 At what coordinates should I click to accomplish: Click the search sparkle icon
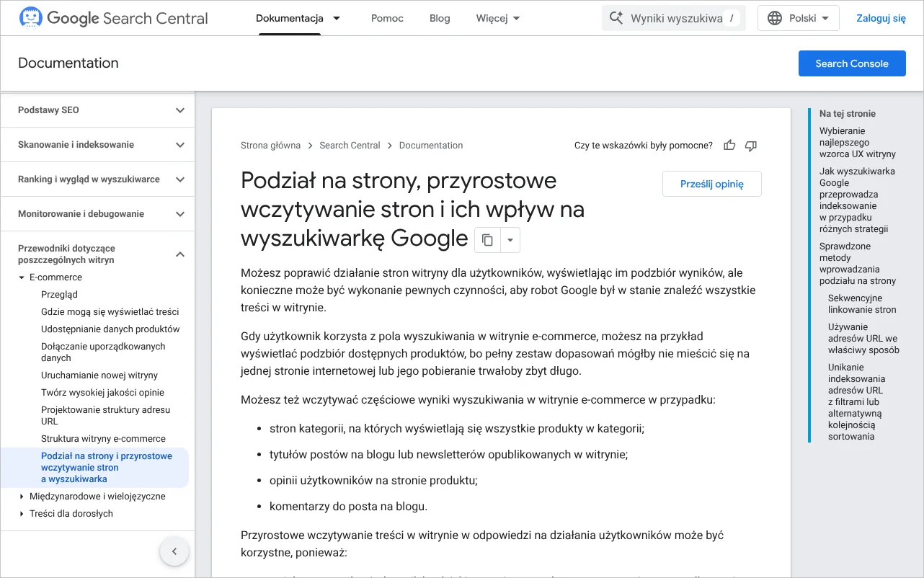tap(616, 18)
